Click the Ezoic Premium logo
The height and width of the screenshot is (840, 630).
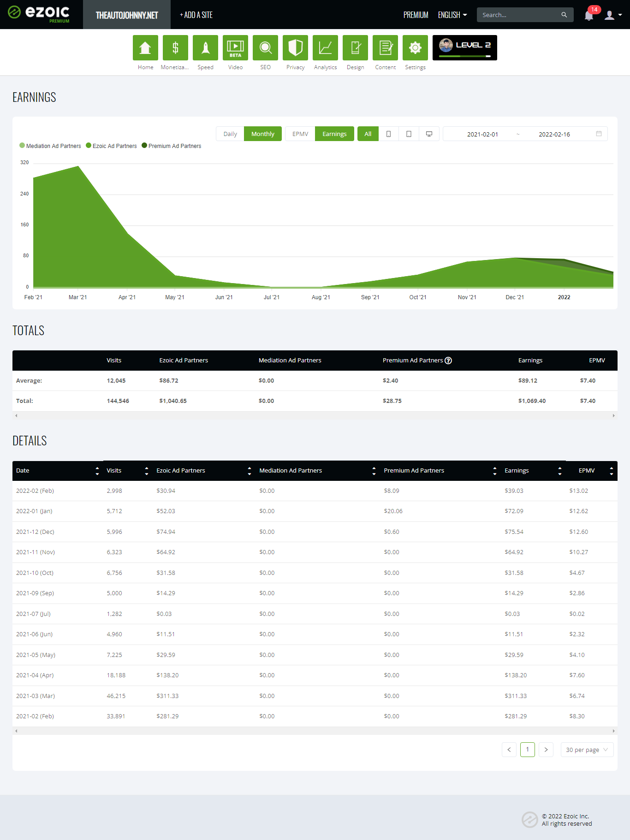pos(39,14)
